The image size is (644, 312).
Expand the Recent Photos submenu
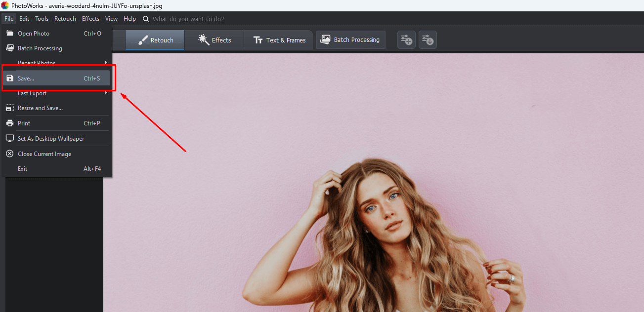(56, 63)
